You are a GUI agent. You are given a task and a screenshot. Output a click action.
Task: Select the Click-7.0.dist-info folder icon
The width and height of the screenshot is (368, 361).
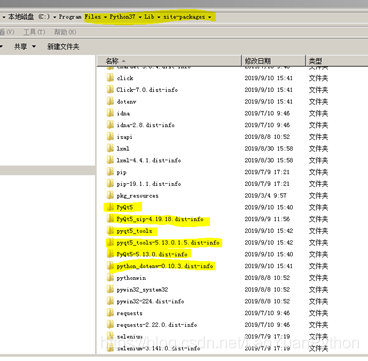coord(110,90)
